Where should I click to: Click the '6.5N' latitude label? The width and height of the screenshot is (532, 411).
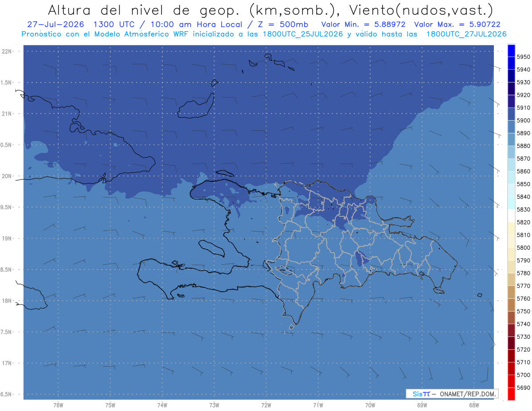(x=6, y=394)
